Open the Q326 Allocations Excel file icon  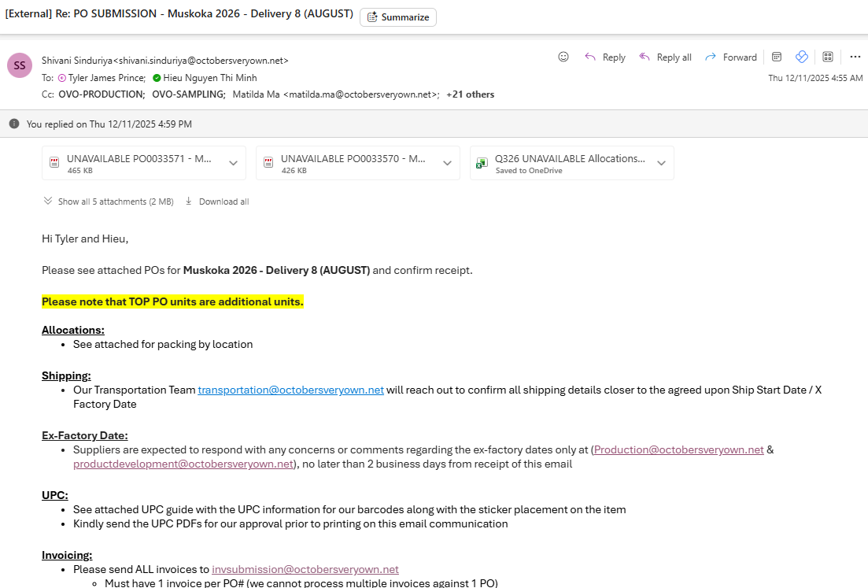[x=482, y=163]
